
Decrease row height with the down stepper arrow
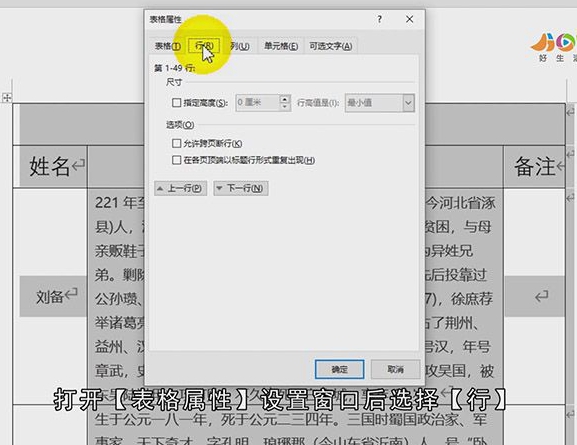(x=285, y=107)
